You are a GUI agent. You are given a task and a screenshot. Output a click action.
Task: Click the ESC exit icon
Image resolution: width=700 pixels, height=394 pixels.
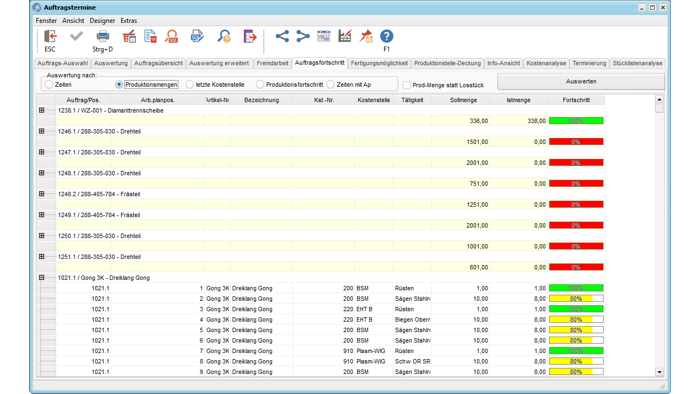50,37
